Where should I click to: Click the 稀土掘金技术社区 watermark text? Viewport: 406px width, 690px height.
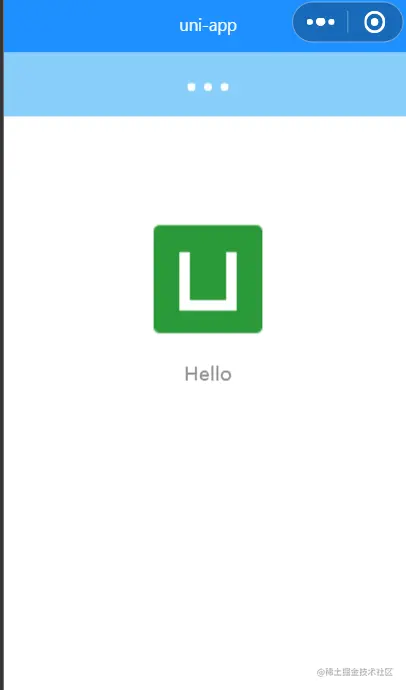point(358,672)
